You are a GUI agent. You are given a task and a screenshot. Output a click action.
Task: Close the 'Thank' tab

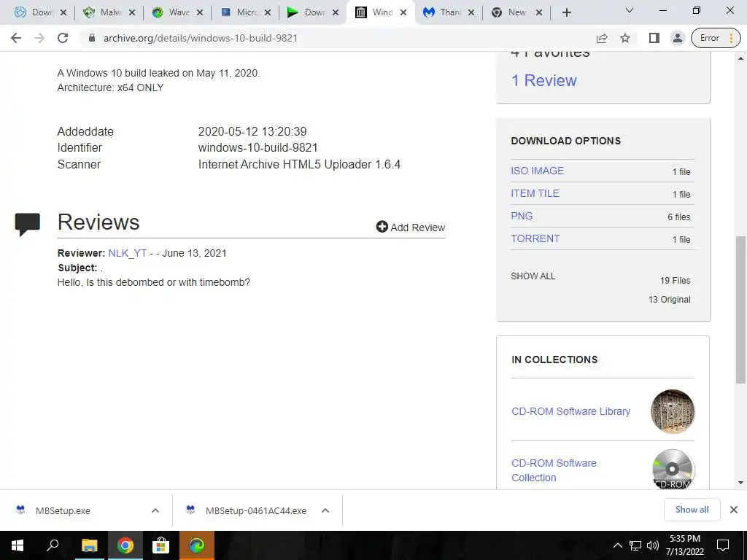[x=471, y=13]
